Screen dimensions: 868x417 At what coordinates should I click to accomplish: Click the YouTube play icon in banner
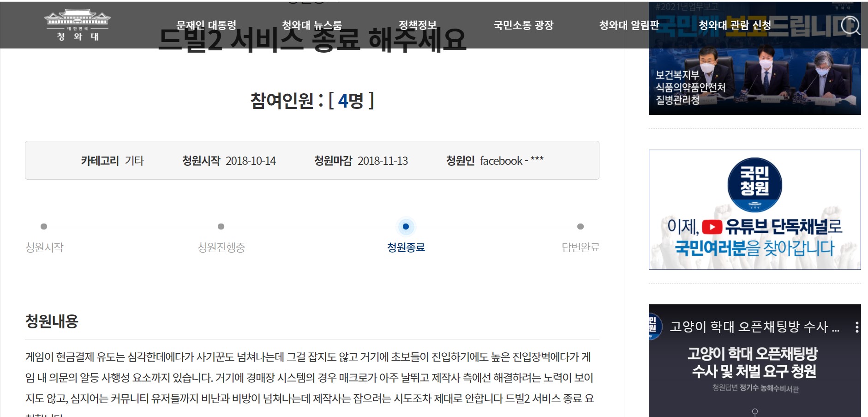pyautogui.click(x=712, y=227)
